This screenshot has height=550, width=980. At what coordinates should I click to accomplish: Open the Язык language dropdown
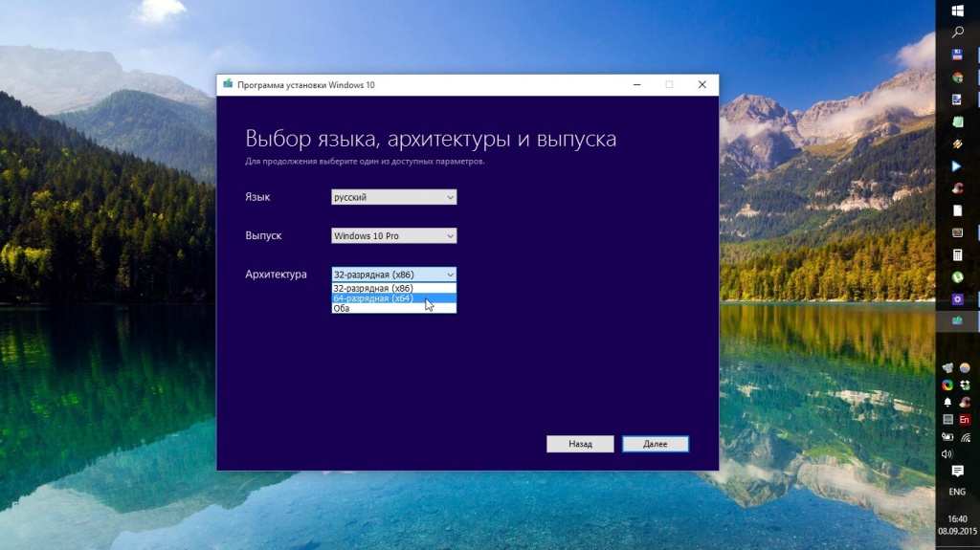coord(393,197)
